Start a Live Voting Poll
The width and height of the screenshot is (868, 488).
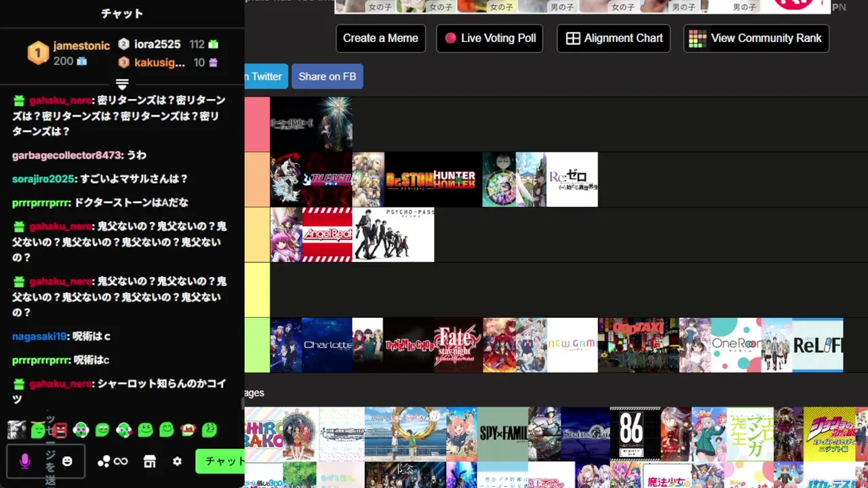point(490,39)
